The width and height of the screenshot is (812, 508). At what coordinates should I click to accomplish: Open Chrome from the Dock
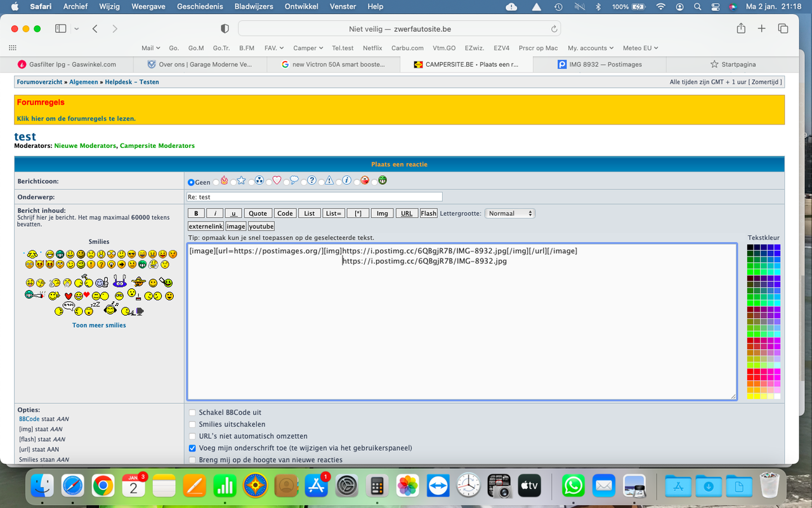coord(103,486)
